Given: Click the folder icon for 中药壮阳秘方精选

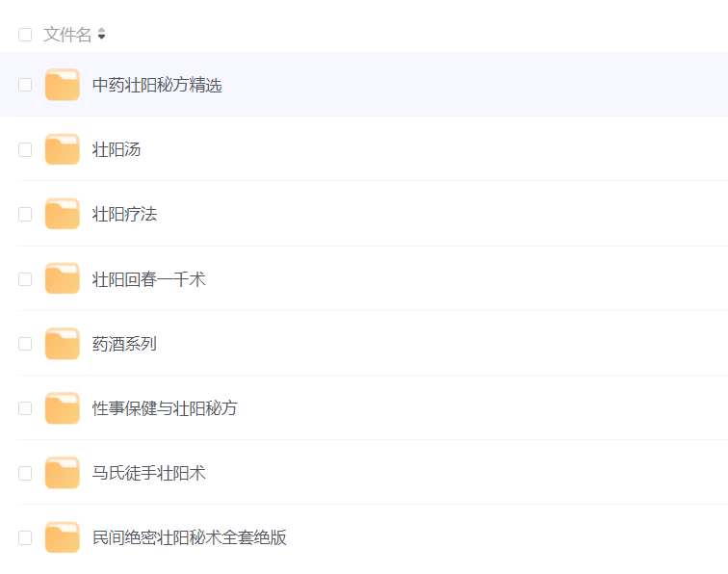Looking at the screenshot, I should 63,85.
